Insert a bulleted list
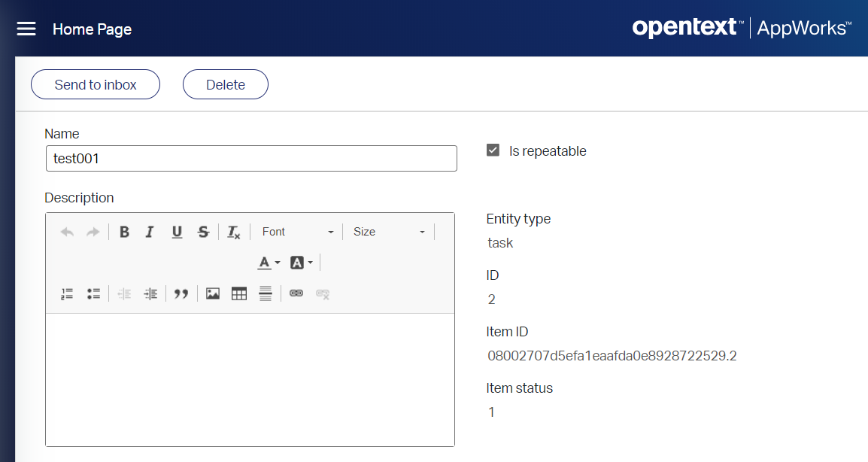The image size is (868, 462). pos(93,293)
